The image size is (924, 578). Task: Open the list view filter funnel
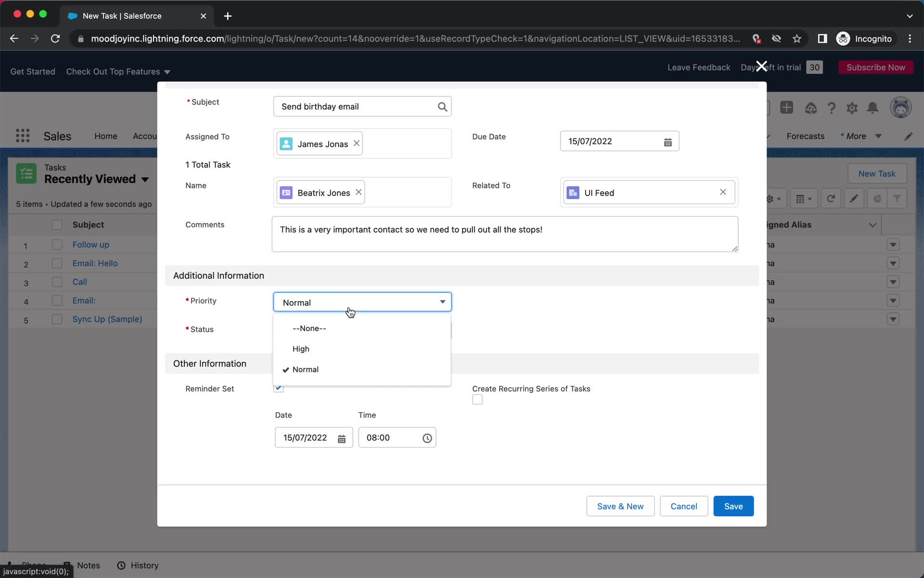tap(897, 198)
